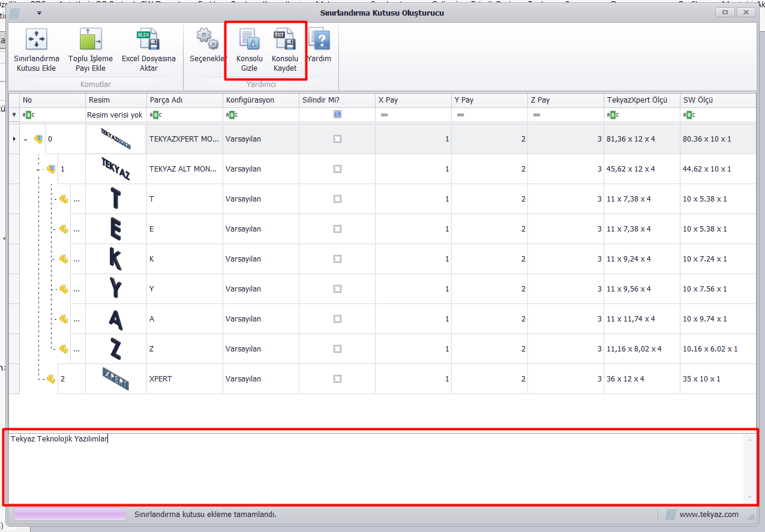Check the Silindir Mi? box for part K
The height and width of the screenshot is (532, 765).
pyautogui.click(x=337, y=259)
